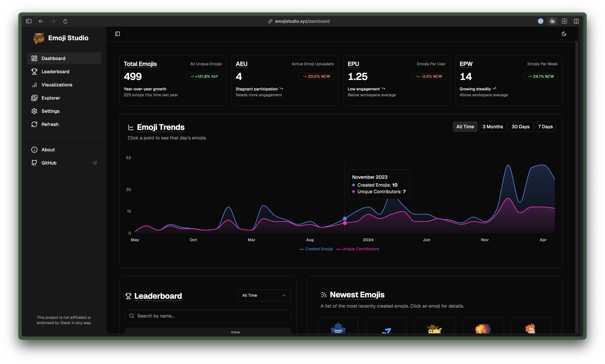The width and height of the screenshot is (605, 364).
Task: Go back with the browser back arrow
Action: 41,21
